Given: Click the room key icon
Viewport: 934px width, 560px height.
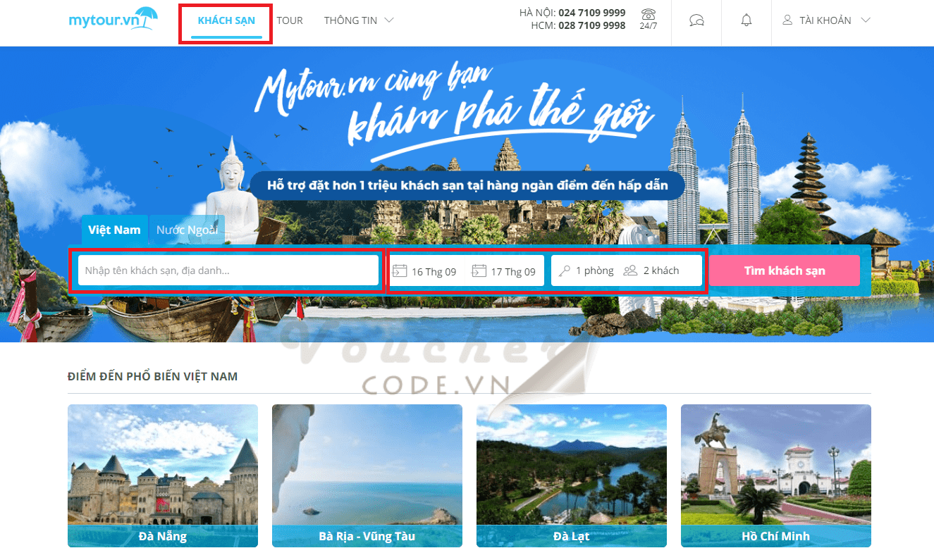Looking at the screenshot, I should point(564,270).
